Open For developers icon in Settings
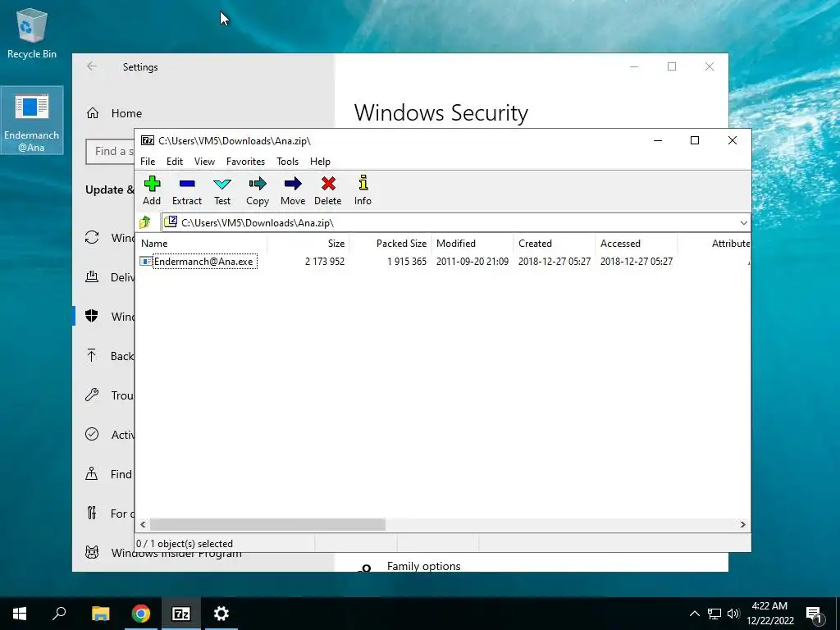 tap(92, 514)
